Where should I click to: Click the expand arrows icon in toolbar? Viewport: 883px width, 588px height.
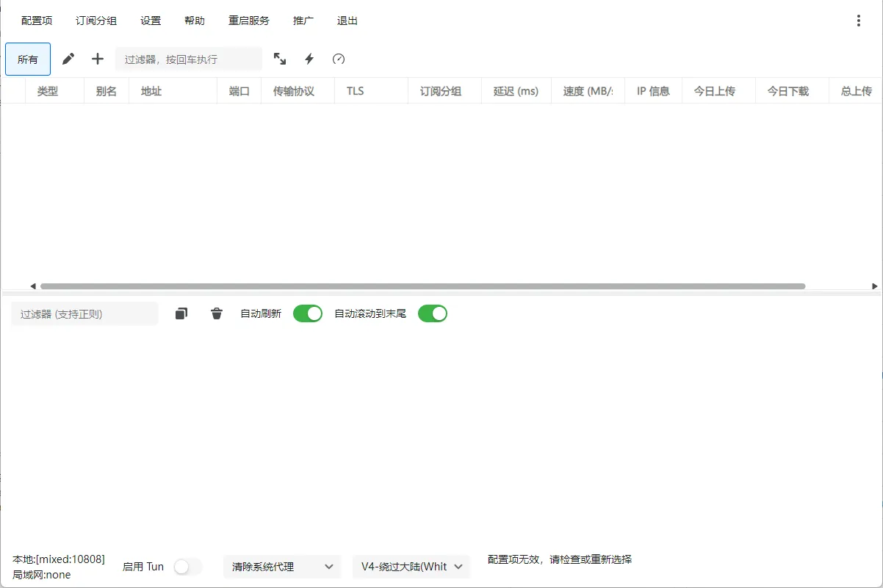(x=280, y=59)
